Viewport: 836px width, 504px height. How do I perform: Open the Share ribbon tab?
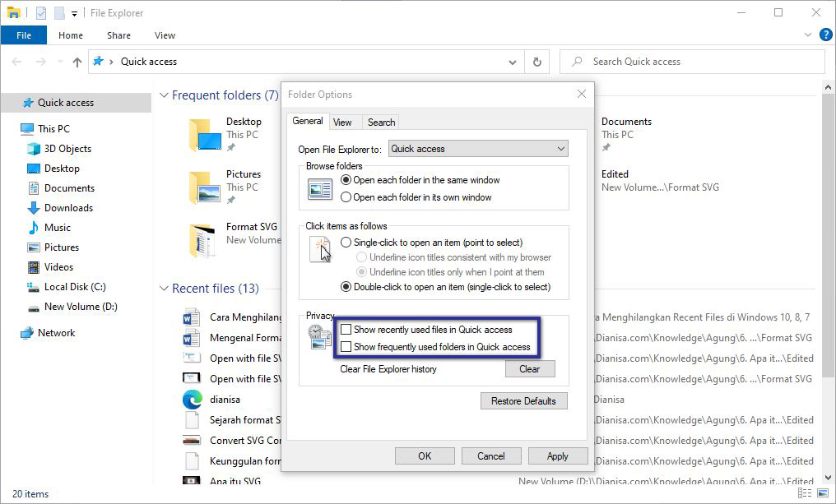[x=118, y=35]
